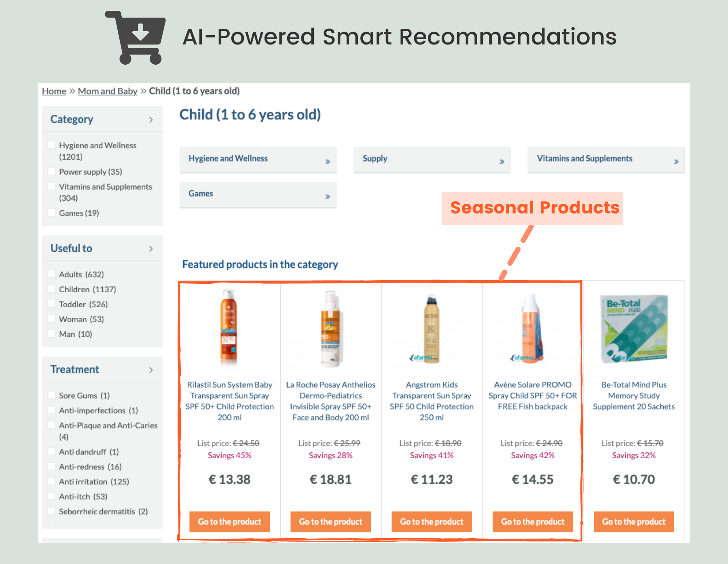Open the Home breadcrumb link

(53, 91)
